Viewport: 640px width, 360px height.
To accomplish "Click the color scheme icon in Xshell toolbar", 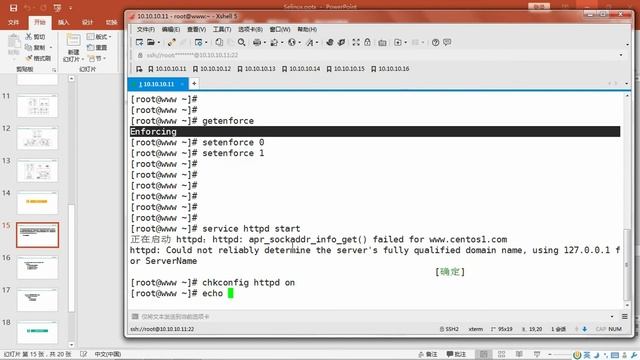I will pos(274,42).
